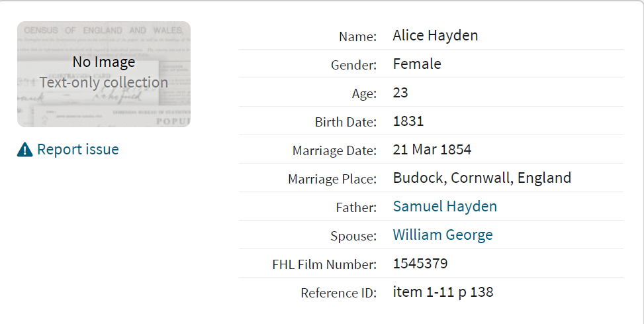Click the Report issue warning triangle icon
The image size is (644, 324).
[24, 150]
